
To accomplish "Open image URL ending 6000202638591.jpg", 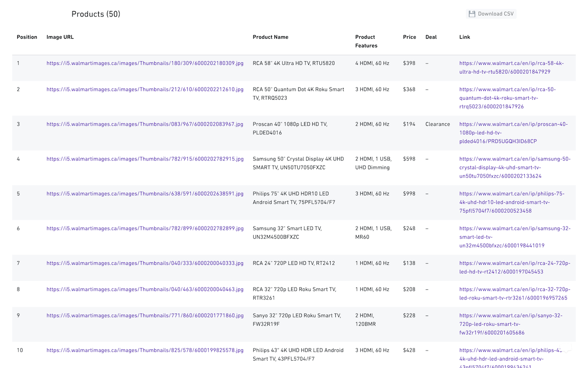I will pyautogui.click(x=145, y=194).
